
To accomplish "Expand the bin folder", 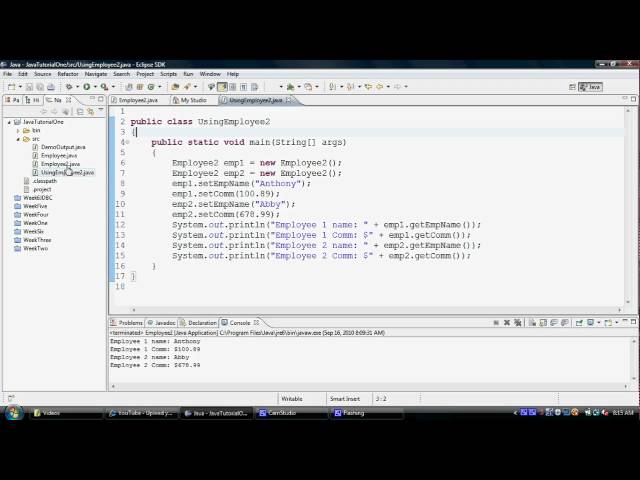I will [x=18, y=131].
